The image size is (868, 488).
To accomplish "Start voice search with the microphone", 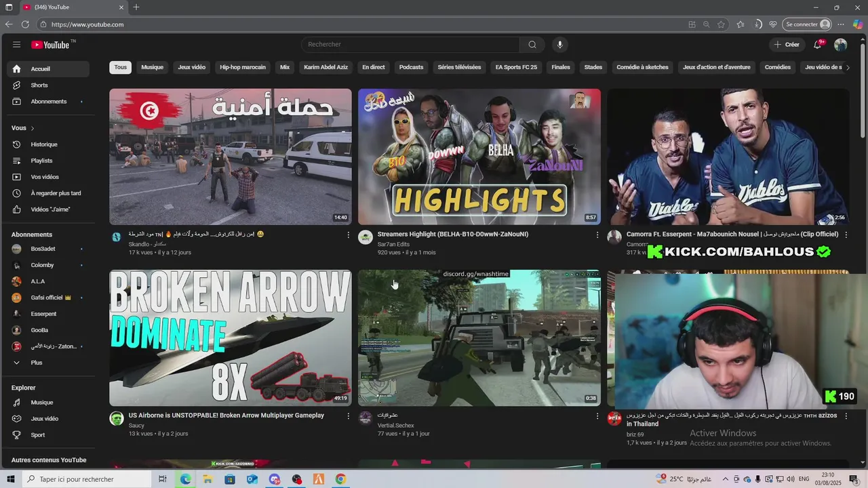I will 559,45.
